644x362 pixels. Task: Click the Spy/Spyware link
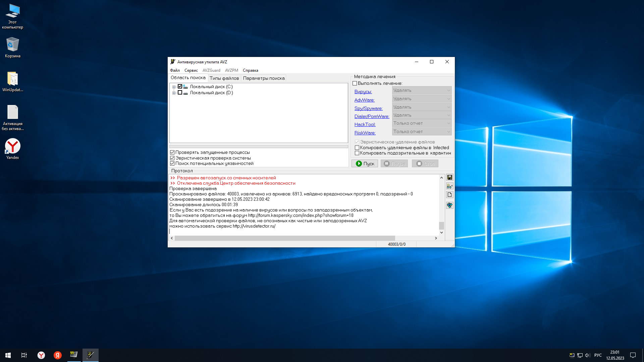368,108
